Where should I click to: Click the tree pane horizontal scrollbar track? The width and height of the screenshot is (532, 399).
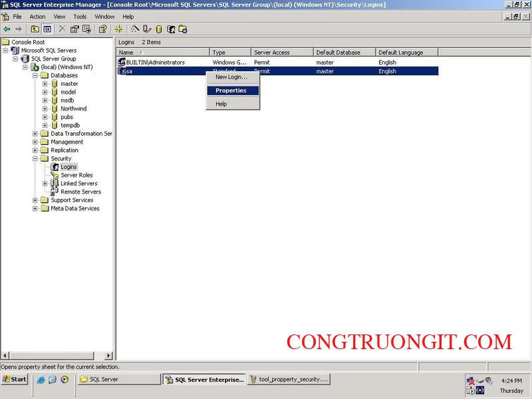point(98,356)
